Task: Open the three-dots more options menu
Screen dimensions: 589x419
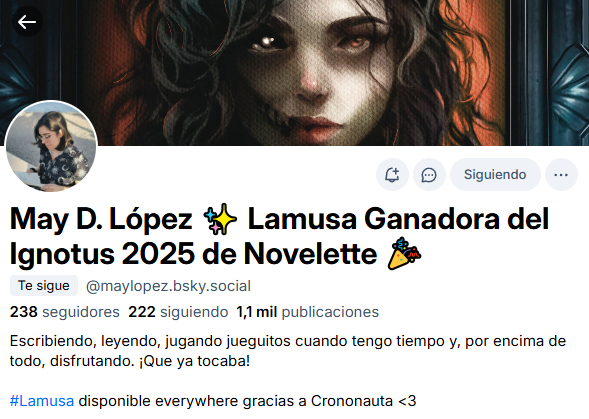Action: tap(561, 175)
